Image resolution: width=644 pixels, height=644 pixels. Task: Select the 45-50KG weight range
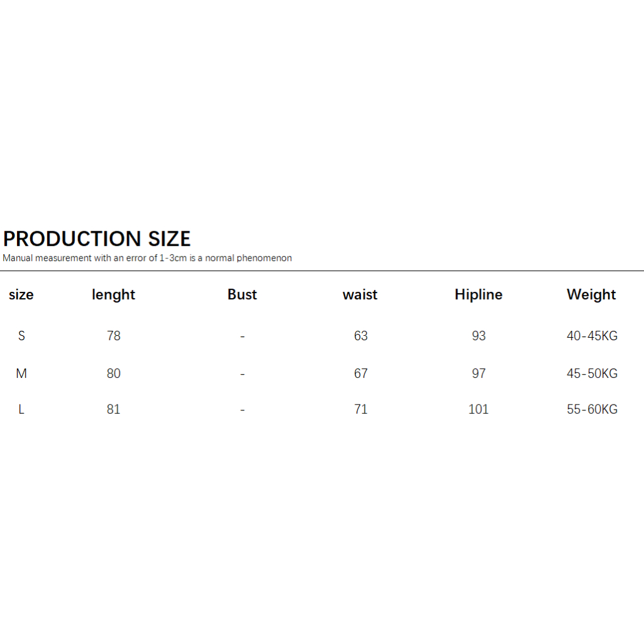point(592,374)
